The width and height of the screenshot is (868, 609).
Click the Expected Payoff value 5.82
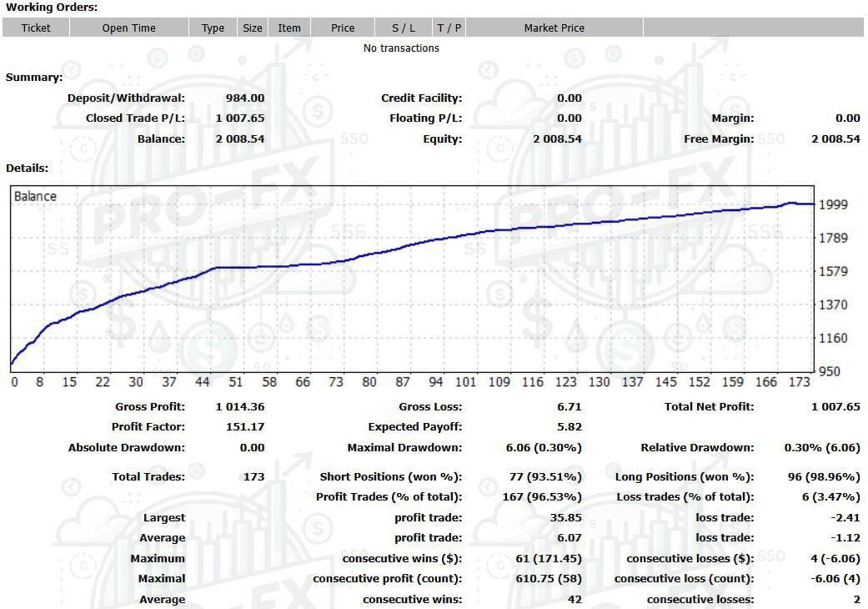pos(569,427)
